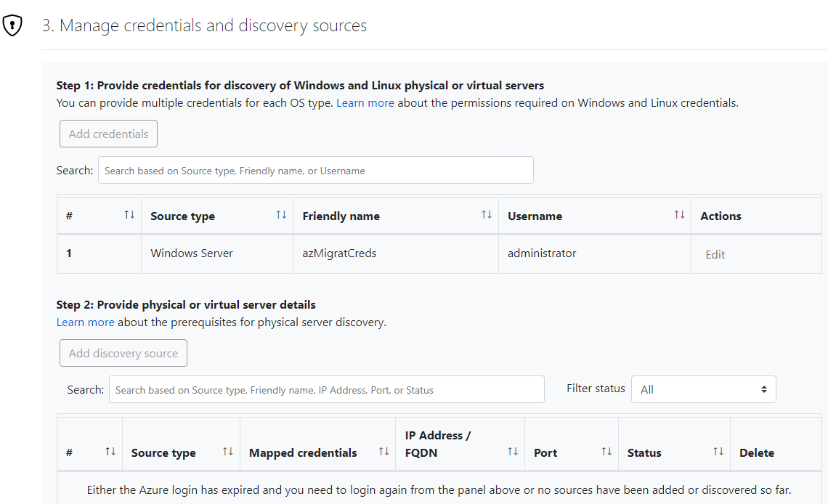Click the Add discovery source button
Viewport: 828px width, 504px height.
click(123, 353)
